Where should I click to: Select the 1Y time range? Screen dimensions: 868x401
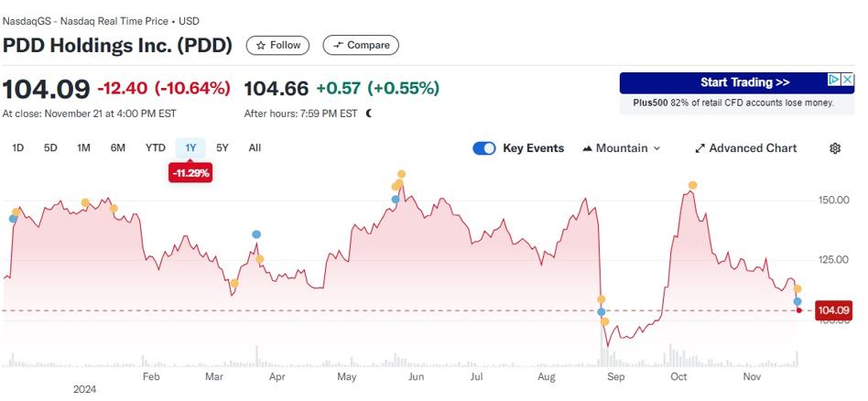(x=190, y=148)
